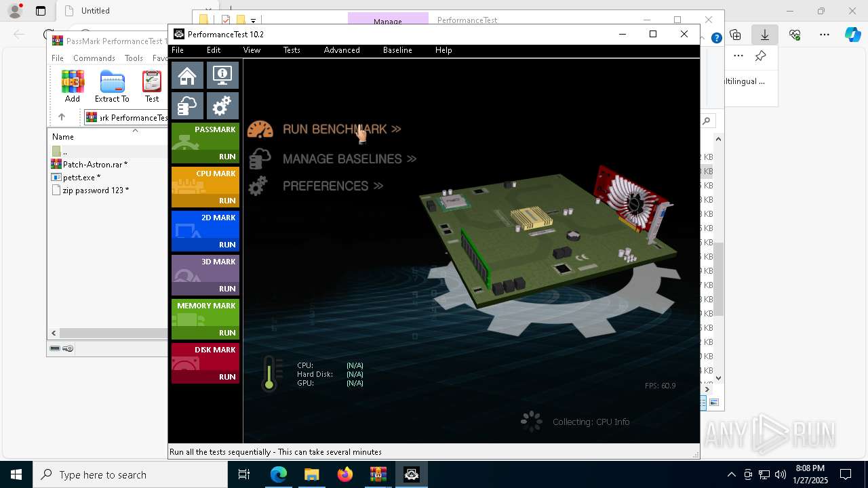Viewport: 868px width, 488px height.
Task: Click the blue help icon in File Explorer
Action: tap(716, 39)
